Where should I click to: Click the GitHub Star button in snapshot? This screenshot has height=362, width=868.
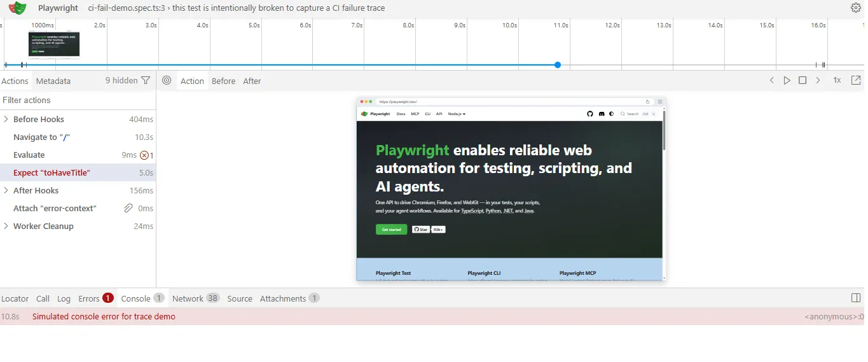[421, 230]
